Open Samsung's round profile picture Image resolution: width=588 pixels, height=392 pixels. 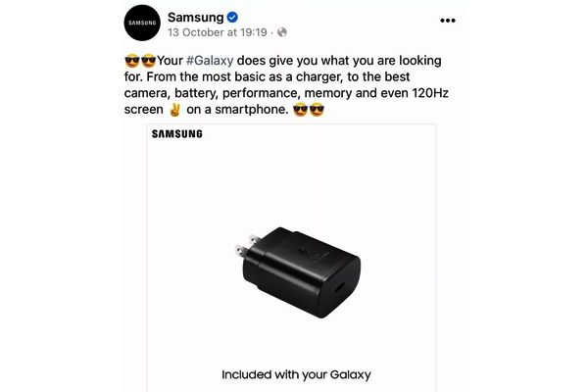point(142,23)
